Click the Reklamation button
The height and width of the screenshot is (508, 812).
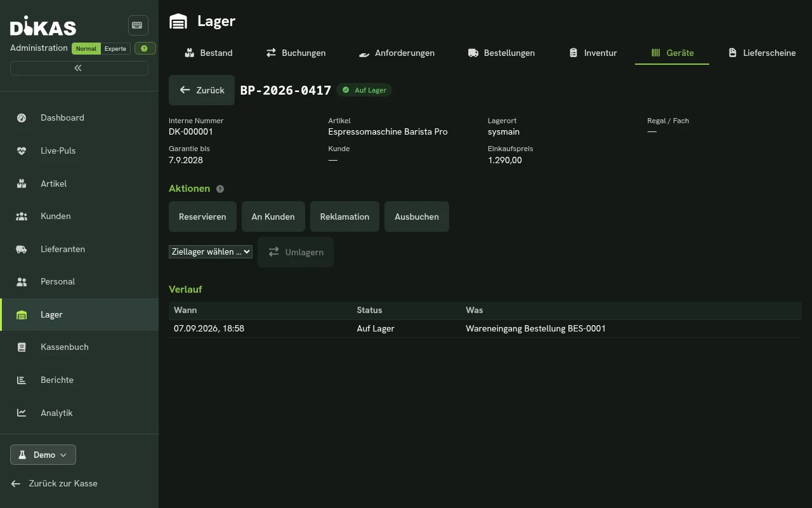(344, 217)
